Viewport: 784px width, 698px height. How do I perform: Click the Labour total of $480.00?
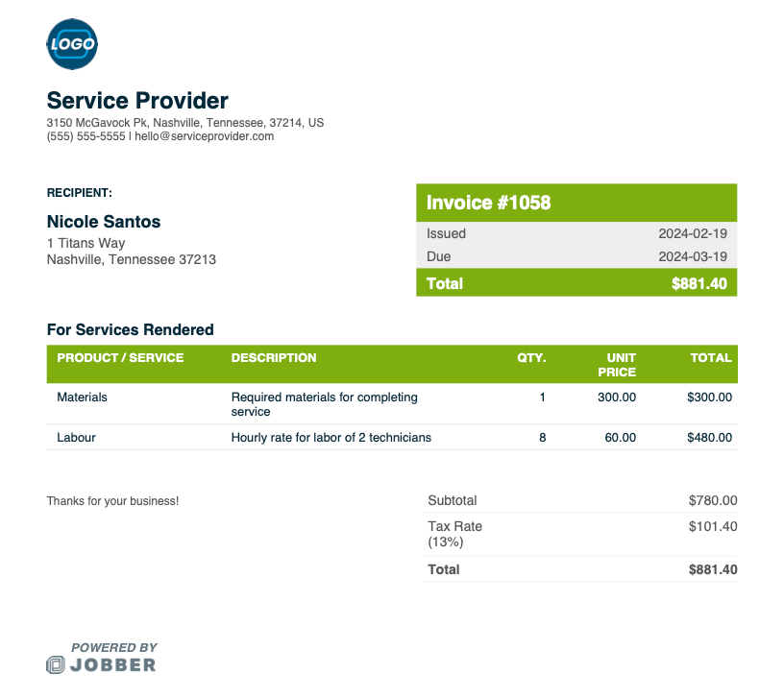[x=709, y=437]
